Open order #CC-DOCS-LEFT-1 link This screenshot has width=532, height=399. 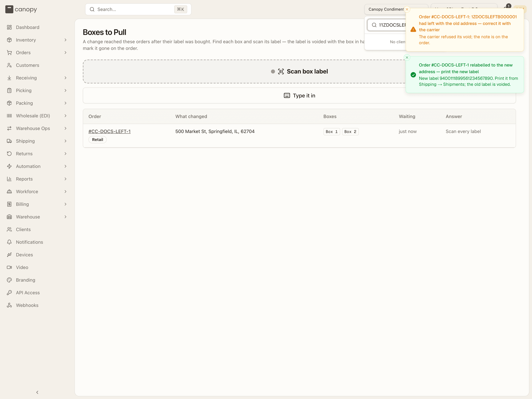pos(109,131)
